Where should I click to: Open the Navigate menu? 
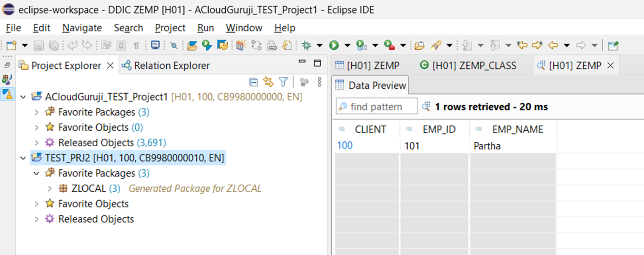click(x=82, y=28)
